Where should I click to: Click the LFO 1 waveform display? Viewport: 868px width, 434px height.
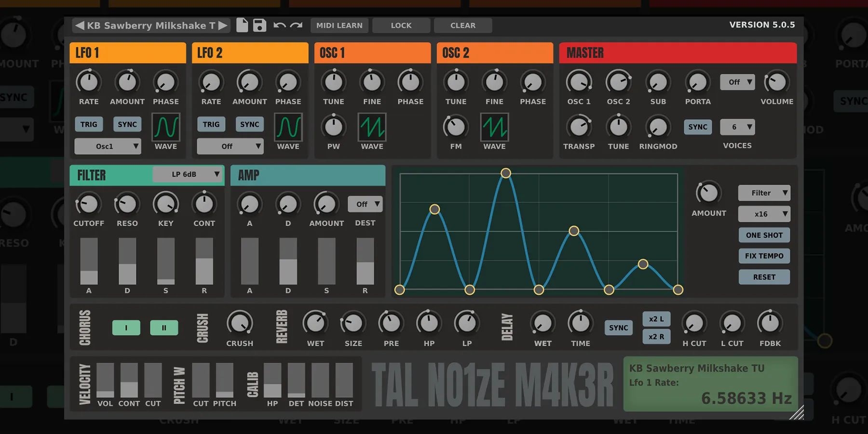point(166,127)
